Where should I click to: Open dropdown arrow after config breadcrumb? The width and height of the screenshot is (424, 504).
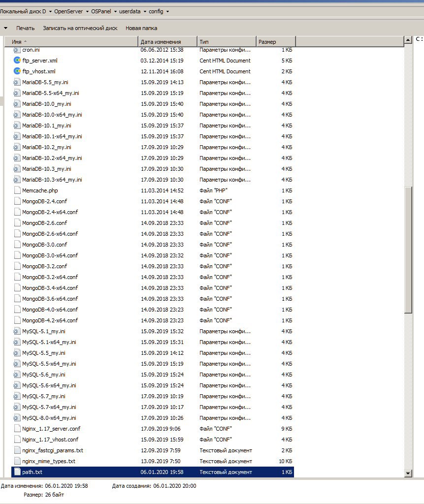tap(167, 12)
